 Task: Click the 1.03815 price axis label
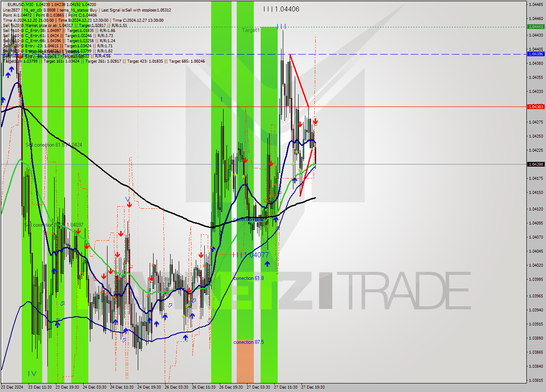click(x=536, y=380)
